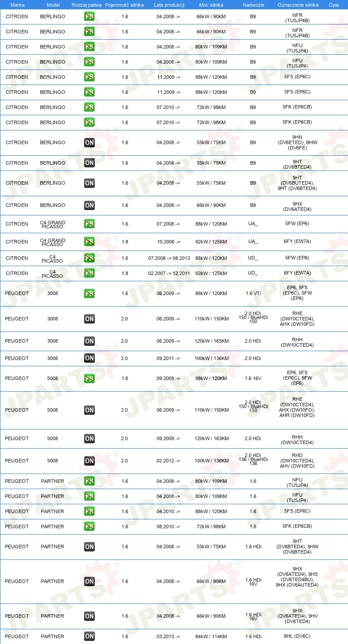Click the ON icon in the Peugeot Partner 55kW row

pos(89,547)
